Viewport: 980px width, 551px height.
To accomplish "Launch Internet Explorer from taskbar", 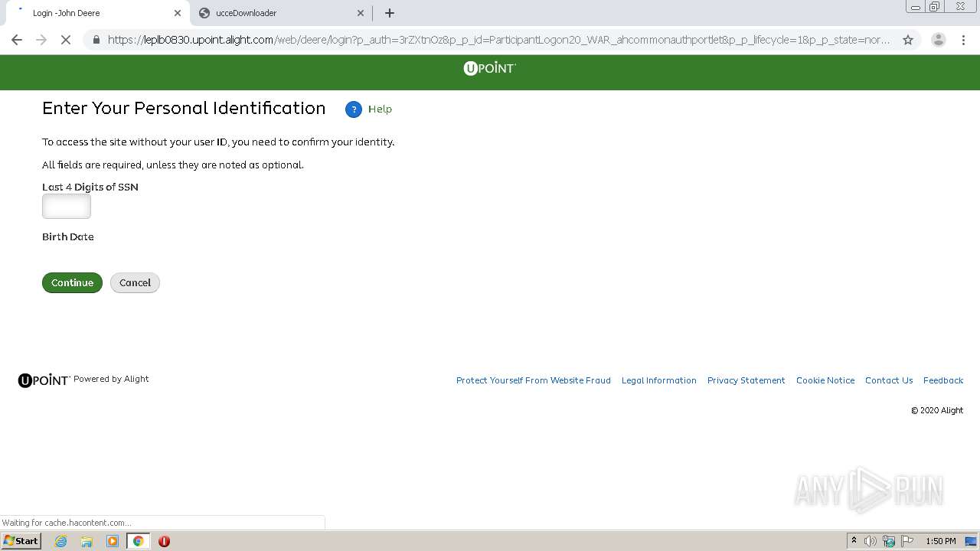I will click(x=61, y=541).
